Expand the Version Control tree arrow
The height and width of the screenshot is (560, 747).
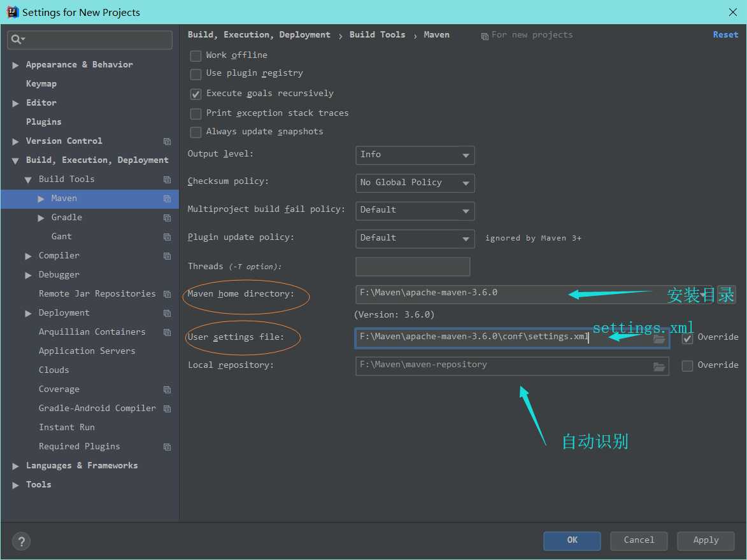tap(15, 141)
